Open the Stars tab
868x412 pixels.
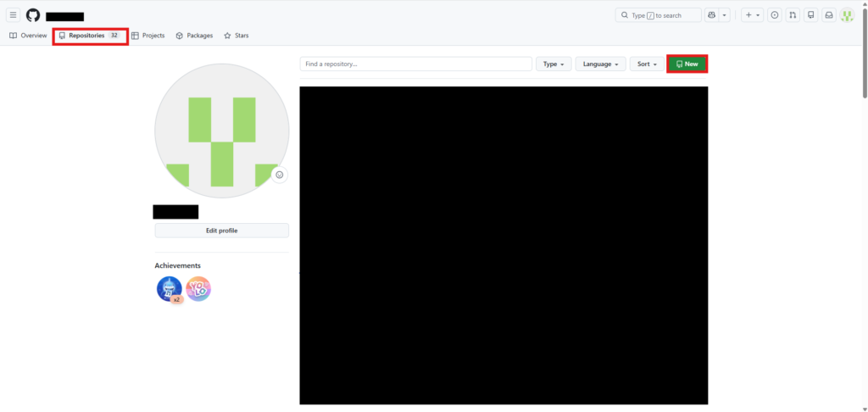coord(236,36)
